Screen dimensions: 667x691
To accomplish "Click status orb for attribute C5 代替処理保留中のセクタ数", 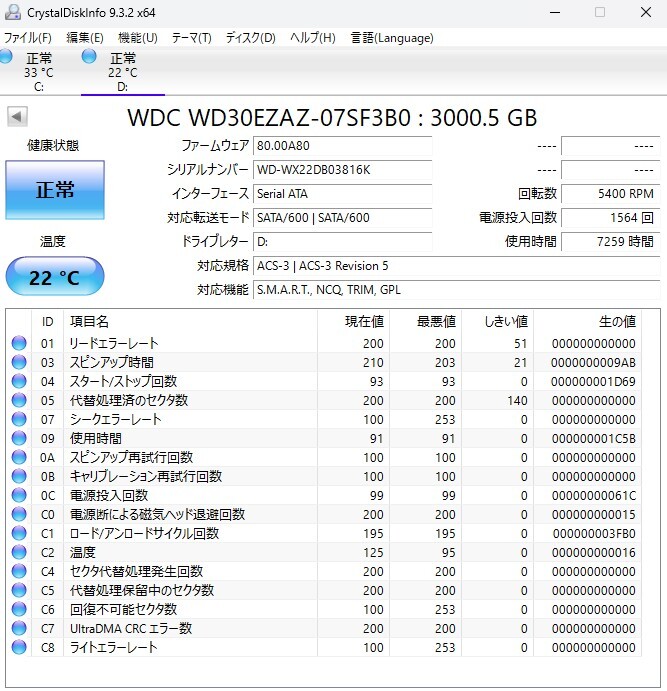I will tap(19, 590).
